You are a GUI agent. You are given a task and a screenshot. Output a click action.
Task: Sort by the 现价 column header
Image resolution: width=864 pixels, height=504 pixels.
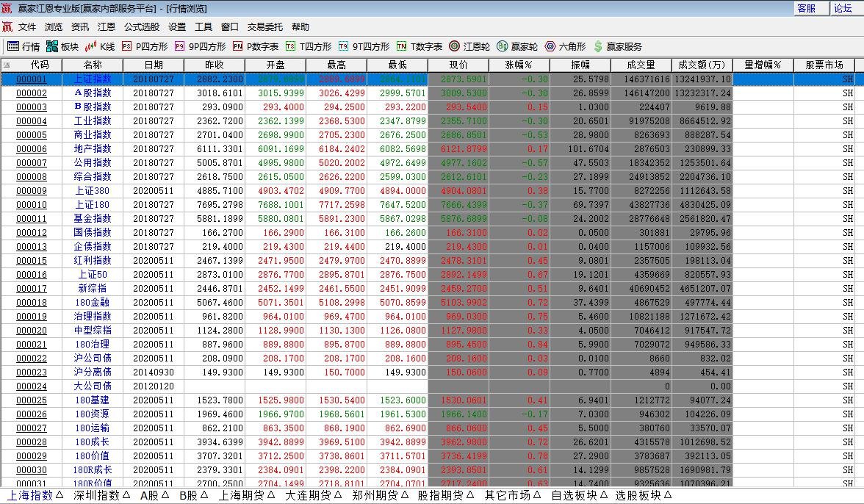point(458,65)
